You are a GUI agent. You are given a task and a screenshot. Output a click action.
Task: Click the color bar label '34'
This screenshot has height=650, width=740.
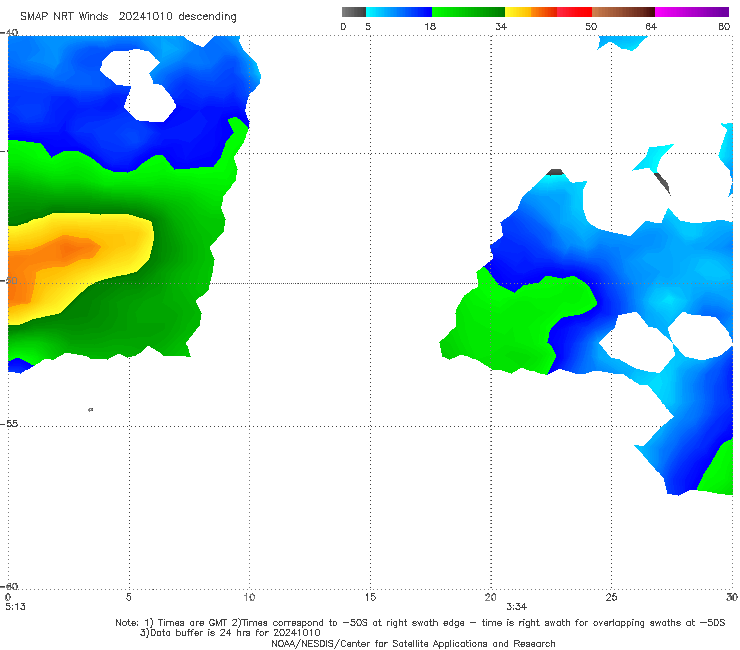(x=501, y=26)
